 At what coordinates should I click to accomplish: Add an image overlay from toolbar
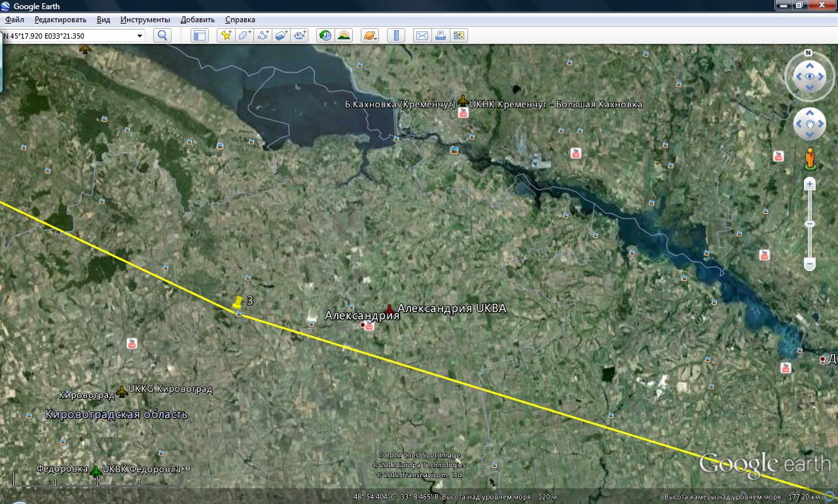(281, 35)
